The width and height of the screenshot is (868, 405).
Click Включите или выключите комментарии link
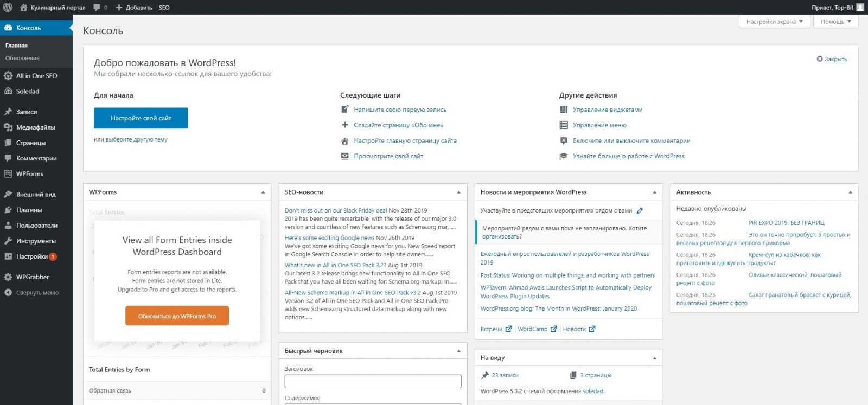click(x=631, y=140)
